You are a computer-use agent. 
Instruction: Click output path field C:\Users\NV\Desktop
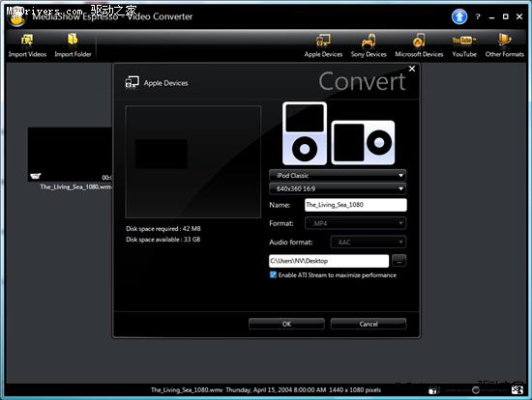click(329, 261)
